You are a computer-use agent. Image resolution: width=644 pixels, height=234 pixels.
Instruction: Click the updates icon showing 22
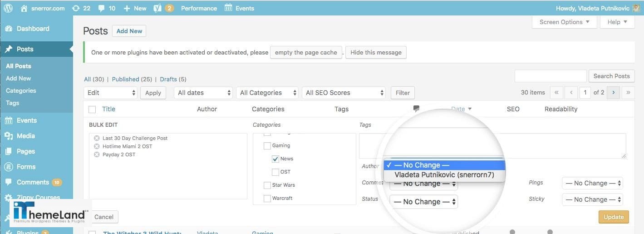coord(76,8)
